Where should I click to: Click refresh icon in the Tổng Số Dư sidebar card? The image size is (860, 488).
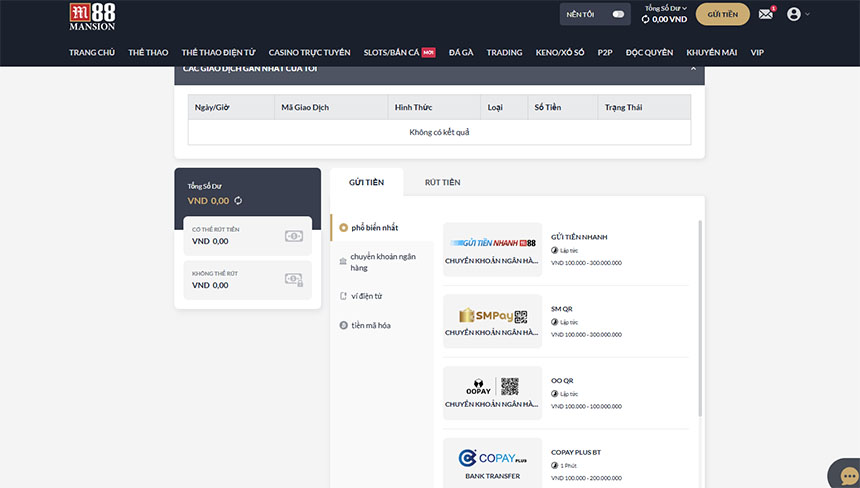pos(238,201)
